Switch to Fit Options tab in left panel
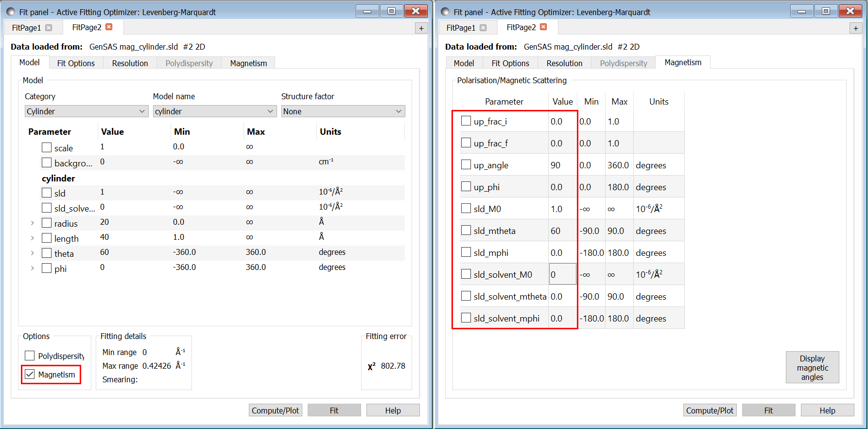The image size is (868, 429). pyautogui.click(x=76, y=63)
